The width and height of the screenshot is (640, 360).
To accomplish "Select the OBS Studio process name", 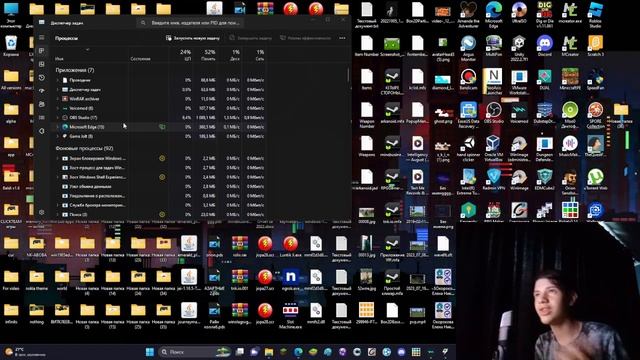I will point(83,118).
